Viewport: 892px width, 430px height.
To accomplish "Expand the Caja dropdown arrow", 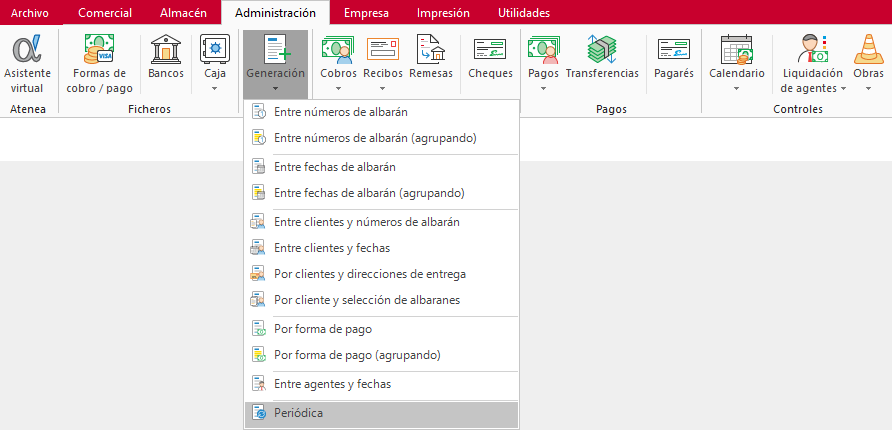I will tap(215, 88).
